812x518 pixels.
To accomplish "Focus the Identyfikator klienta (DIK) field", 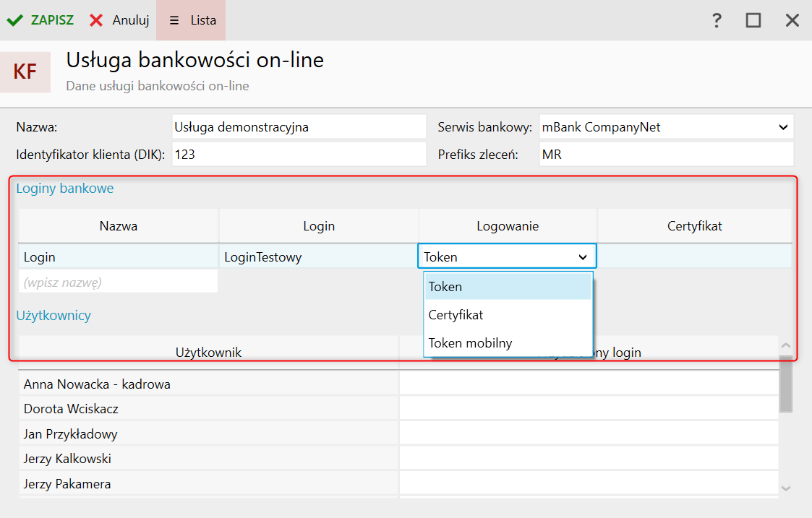I will point(299,154).
